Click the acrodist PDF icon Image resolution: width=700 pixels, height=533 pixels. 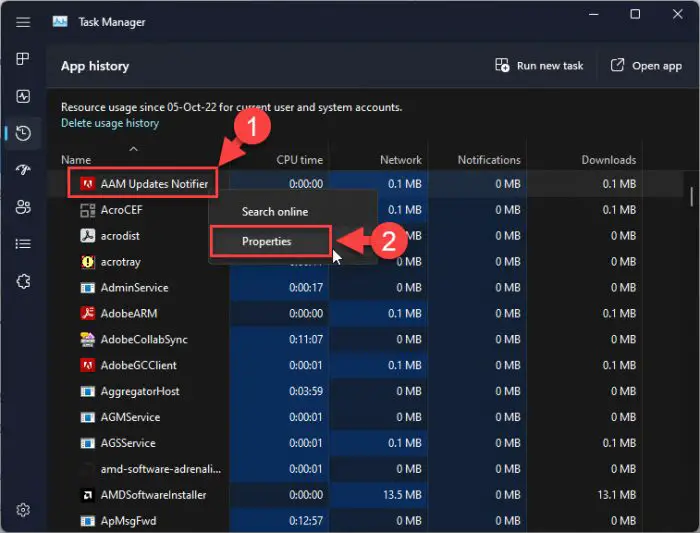[88, 236]
